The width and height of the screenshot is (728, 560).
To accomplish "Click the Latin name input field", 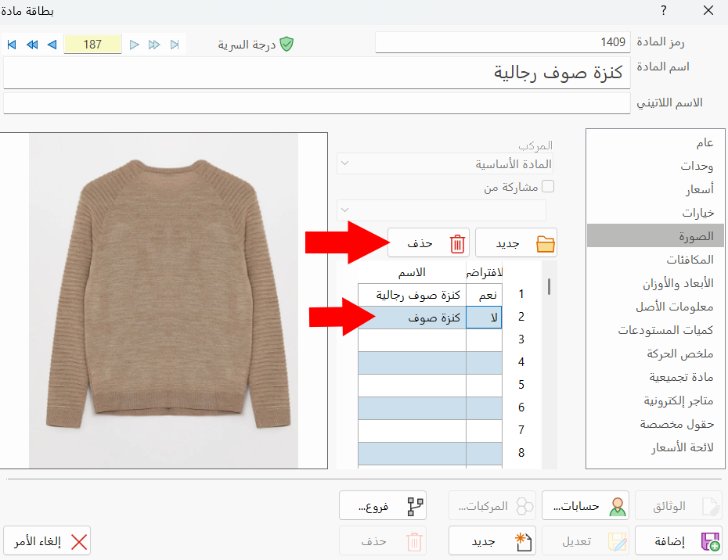I will point(317,103).
